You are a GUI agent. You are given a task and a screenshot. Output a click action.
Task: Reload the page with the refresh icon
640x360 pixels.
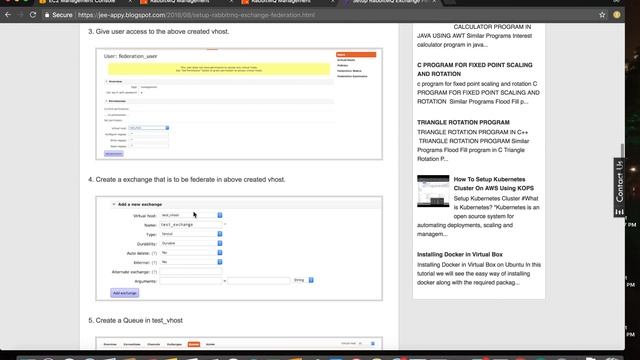pyautogui.click(x=33, y=15)
